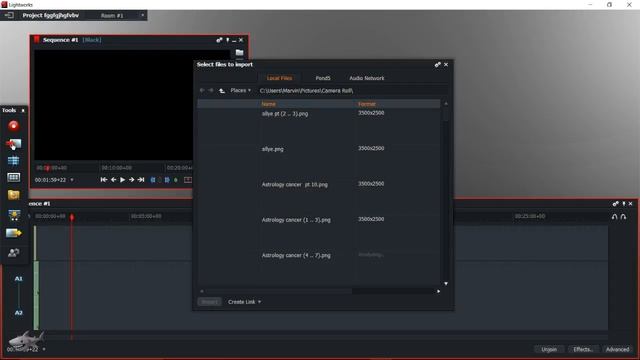Toggle audio track A2
640x360 pixels.
(18, 313)
